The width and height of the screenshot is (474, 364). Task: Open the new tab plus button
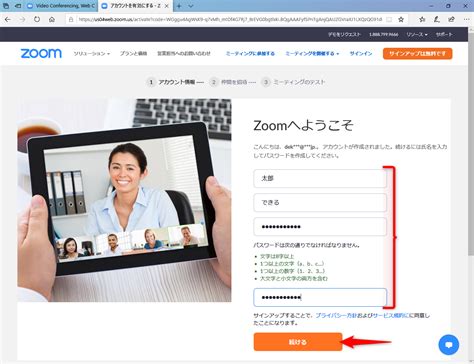click(x=179, y=6)
